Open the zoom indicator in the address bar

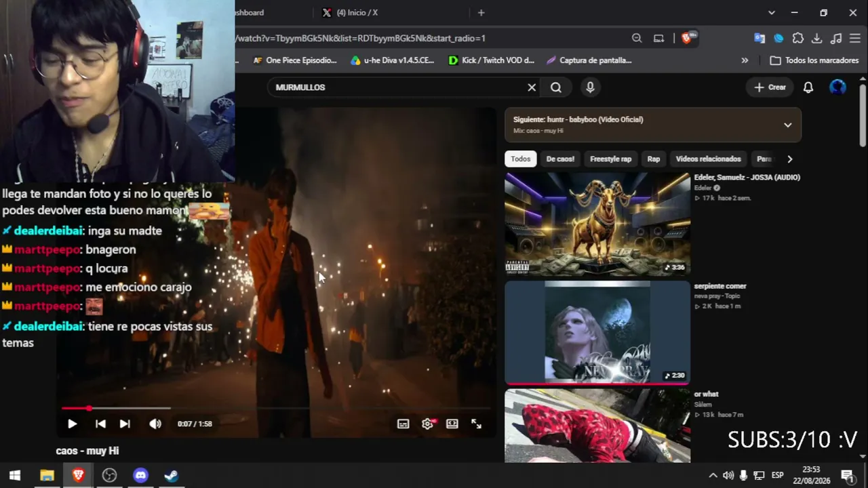tap(637, 38)
